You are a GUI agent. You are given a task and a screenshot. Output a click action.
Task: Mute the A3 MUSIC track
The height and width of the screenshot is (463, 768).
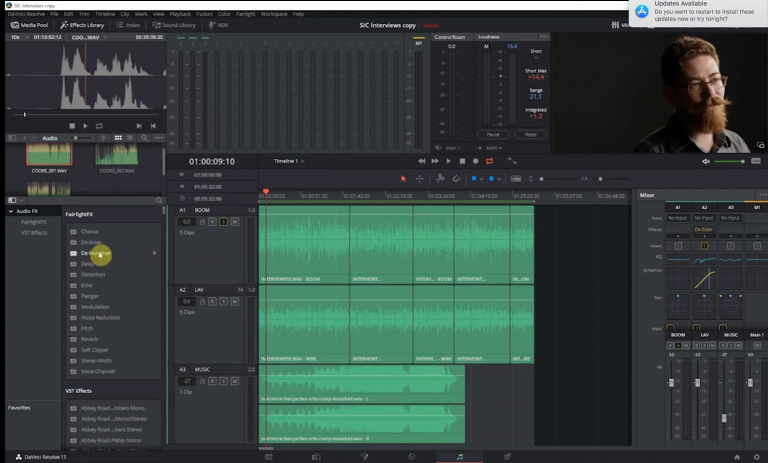[235, 381]
